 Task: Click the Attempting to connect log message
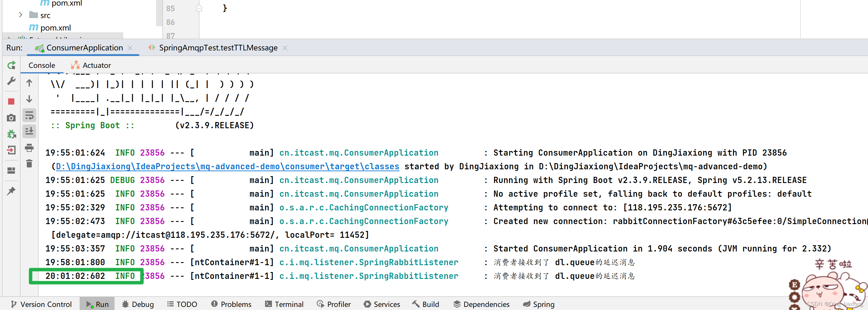(x=613, y=208)
